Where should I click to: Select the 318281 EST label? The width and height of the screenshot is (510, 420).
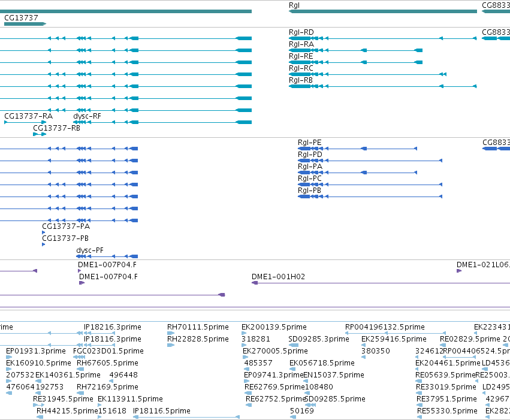click(256, 339)
